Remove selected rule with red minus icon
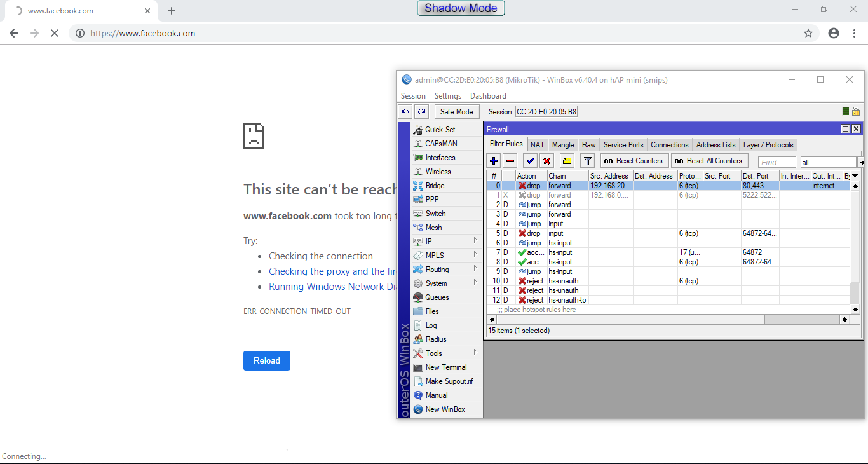This screenshot has height=464, width=868. (x=510, y=161)
